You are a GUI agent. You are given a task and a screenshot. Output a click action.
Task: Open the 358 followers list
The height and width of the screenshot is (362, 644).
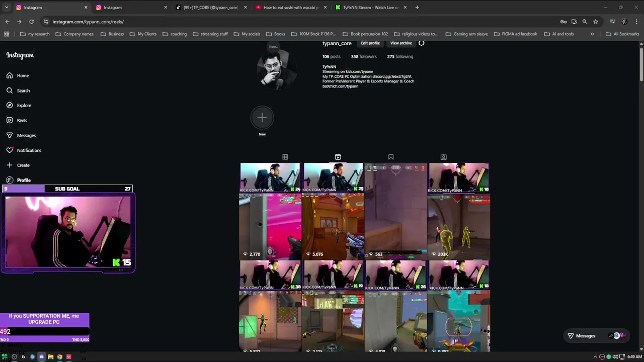364,57
